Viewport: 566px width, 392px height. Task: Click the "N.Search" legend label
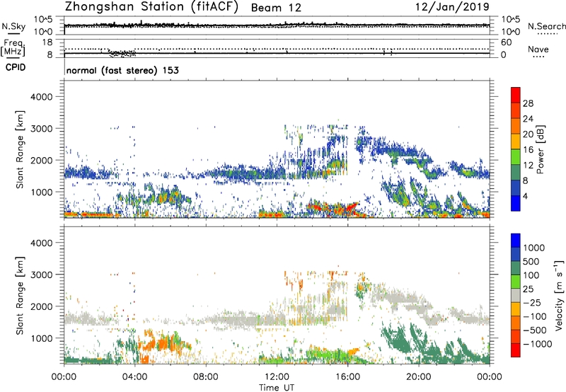pyautogui.click(x=547, y=26)
